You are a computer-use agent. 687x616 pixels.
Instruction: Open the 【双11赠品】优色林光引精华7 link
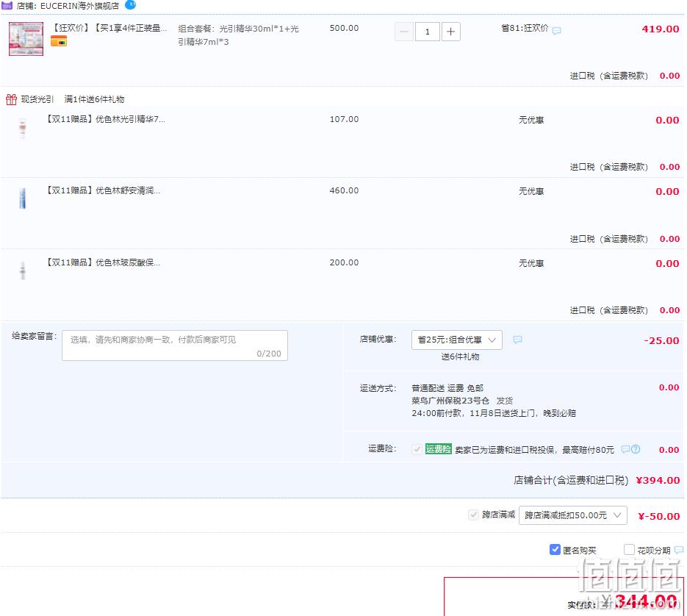(106, 119)
